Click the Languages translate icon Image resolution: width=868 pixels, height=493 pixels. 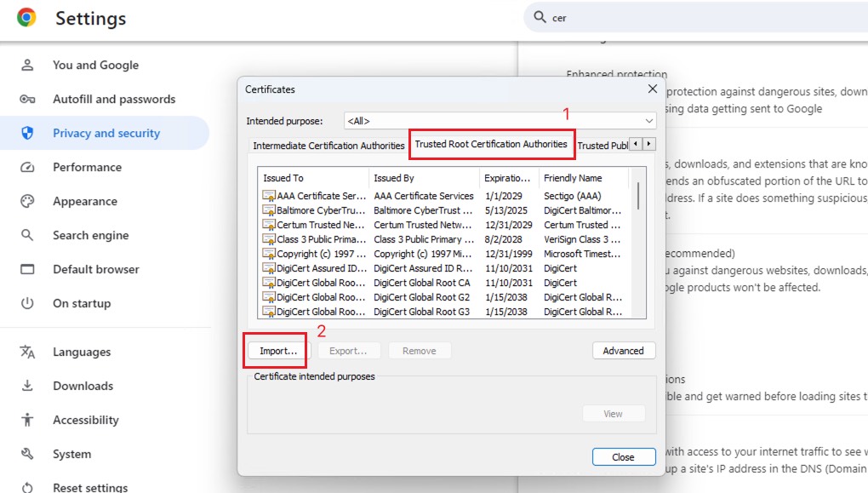pyautogui.click(x=27, y=353)
